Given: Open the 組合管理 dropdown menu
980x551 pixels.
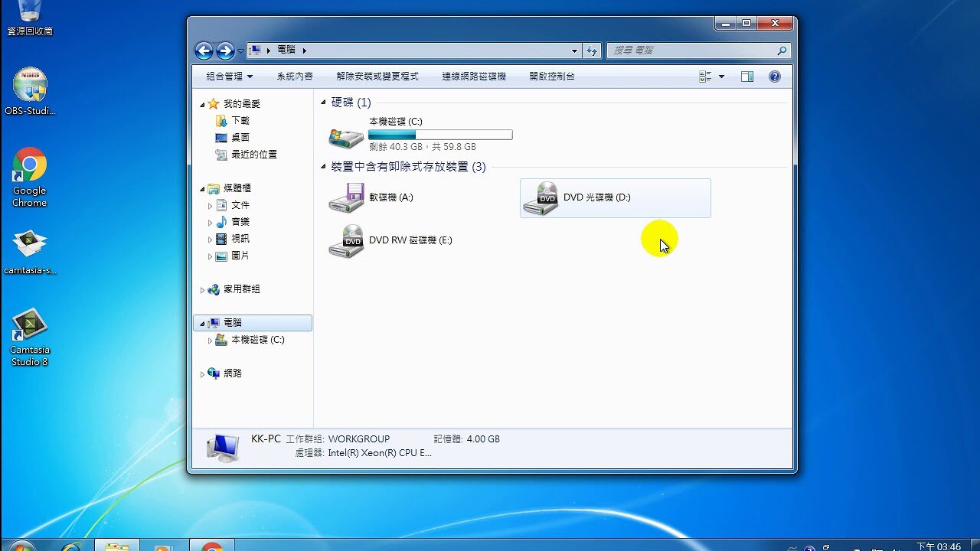Looking at the screenshot, I should click(x=229, y=77).
